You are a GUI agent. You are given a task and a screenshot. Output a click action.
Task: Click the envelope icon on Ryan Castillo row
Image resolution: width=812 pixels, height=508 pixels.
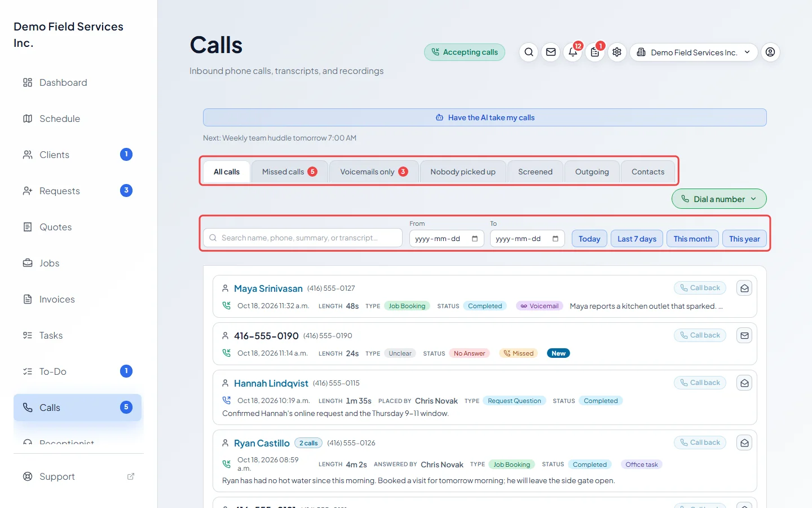click(744, 443)
